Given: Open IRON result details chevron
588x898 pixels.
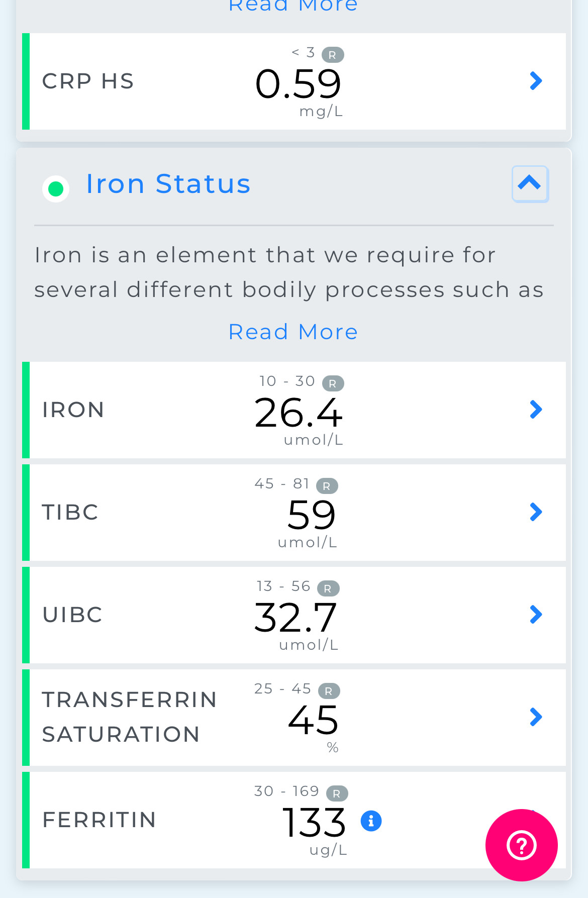Looking at the screenshot, I should (536, 410).
